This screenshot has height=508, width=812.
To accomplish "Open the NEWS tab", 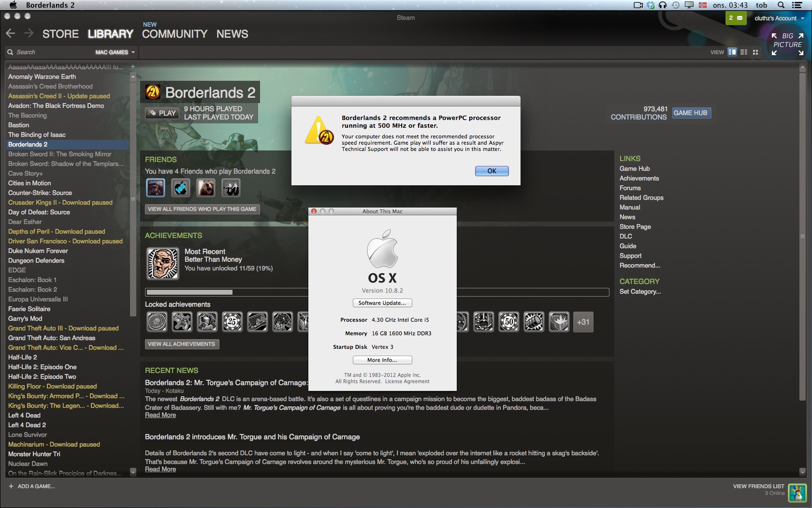I will coord(232,34).
